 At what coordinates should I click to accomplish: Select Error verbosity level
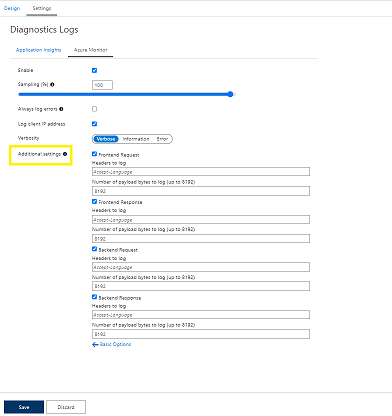click(x=162, y=139)
